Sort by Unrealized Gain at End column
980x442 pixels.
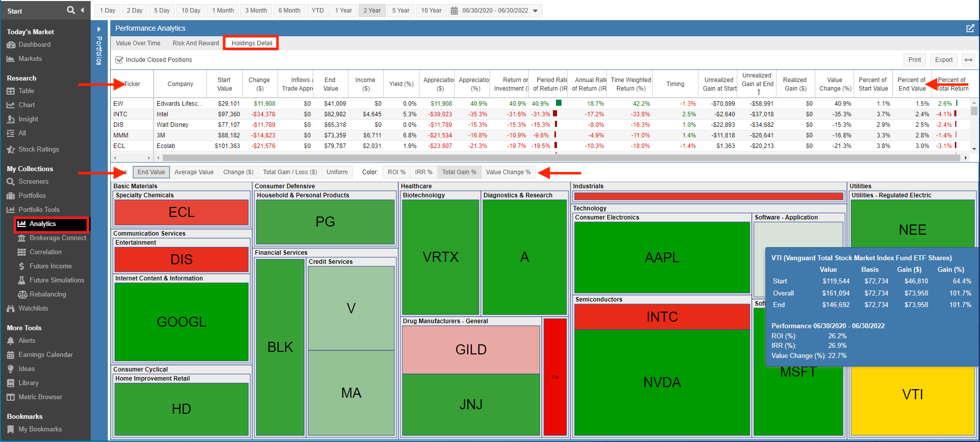tap(757, 84)
